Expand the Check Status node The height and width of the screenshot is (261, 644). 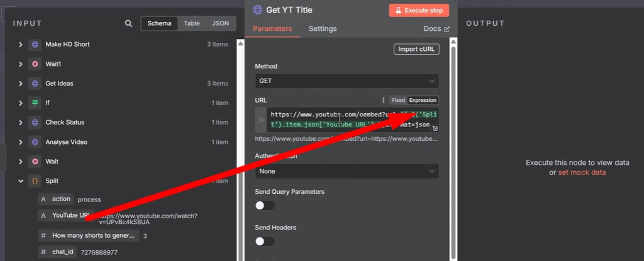[x=21, y=123]
